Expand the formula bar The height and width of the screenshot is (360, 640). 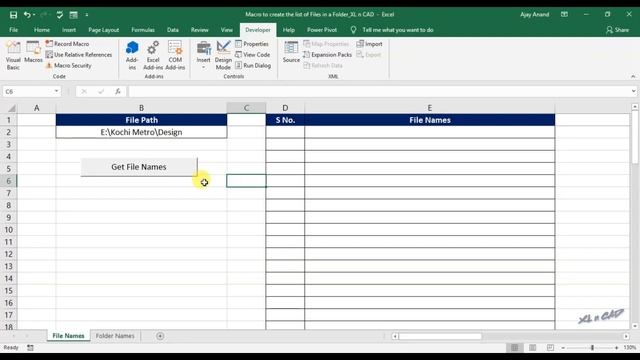click(x=633, y=91)
